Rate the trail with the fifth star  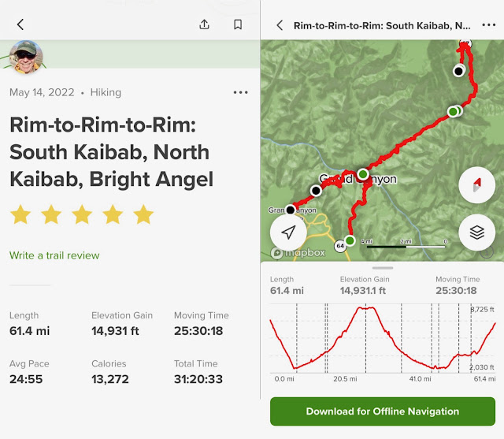143,214
